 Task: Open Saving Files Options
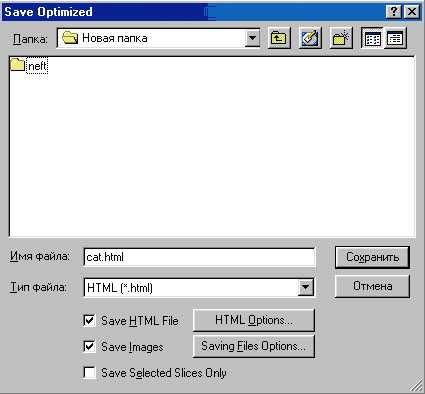click(254, 346)
